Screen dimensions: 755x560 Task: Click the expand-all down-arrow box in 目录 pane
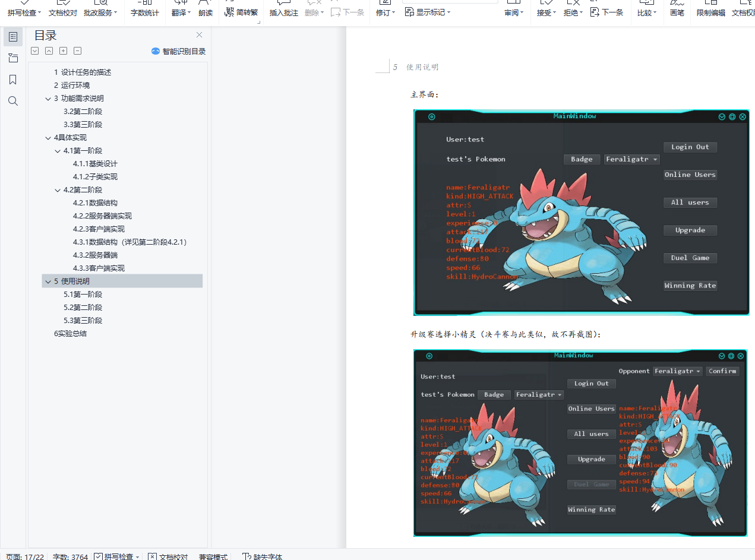[x=35, y=51]
